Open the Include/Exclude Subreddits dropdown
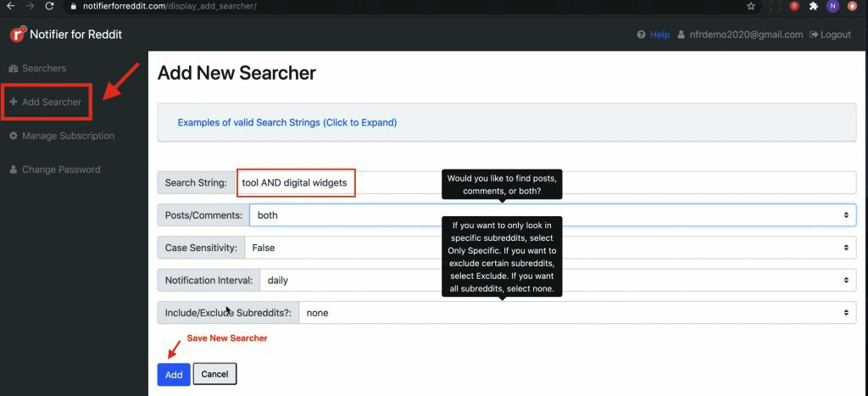The image size is (868, 396). point(577,313)
